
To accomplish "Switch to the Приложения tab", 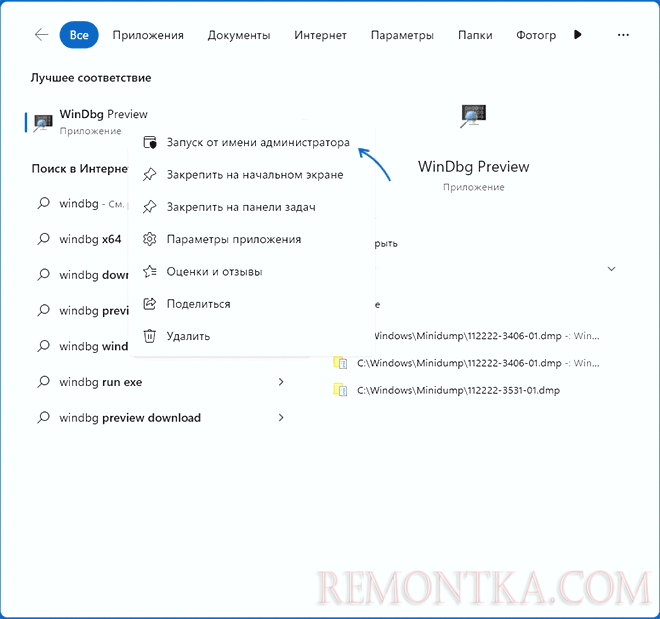I will point(148,35).
